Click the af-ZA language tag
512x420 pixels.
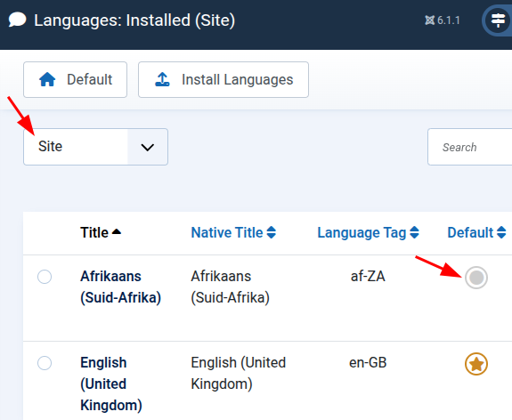[x=368, y=277]
